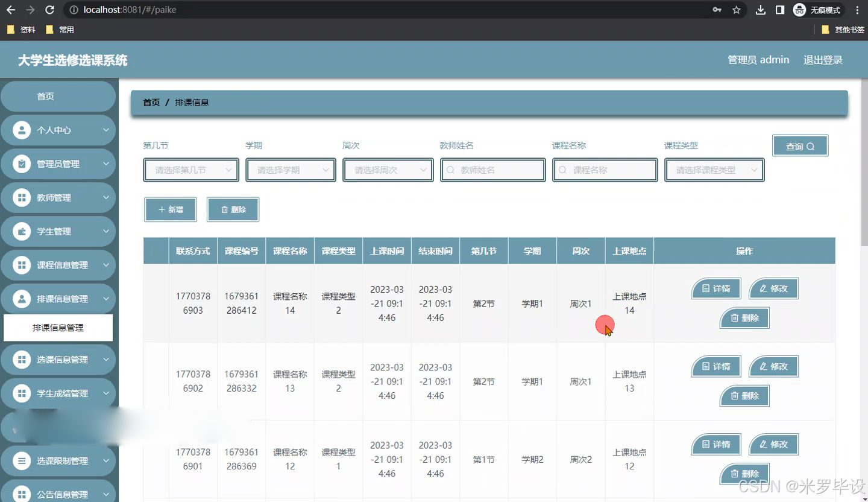Open 详情 for 课程名称12 row
The height and width of the screenshot is (502, 868).
[716, 444]
